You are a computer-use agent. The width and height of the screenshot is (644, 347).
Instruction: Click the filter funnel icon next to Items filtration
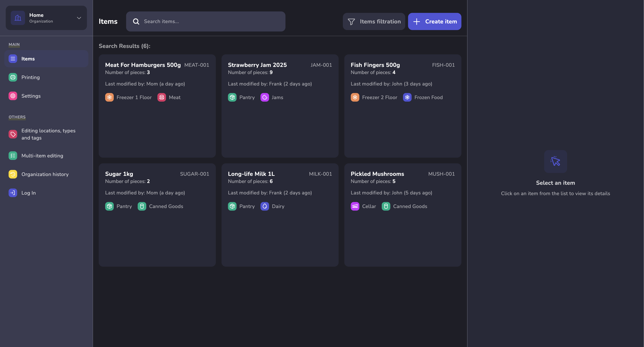click(351, 21)
